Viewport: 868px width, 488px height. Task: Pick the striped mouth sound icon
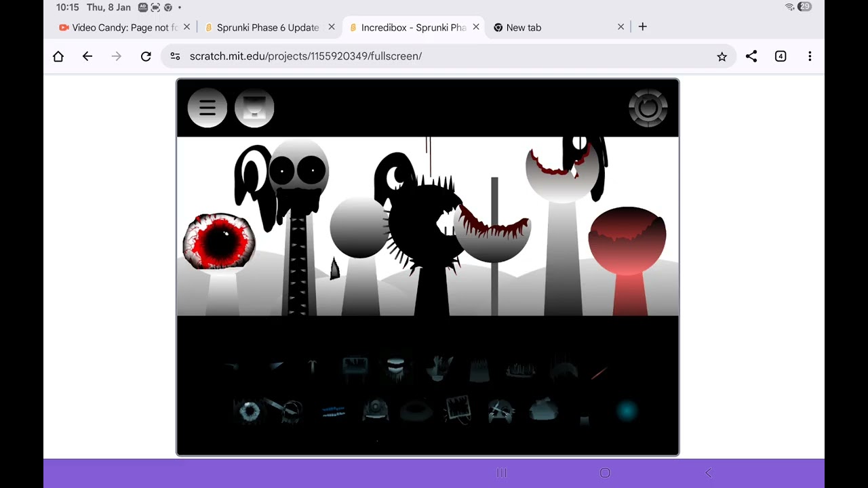[x=395, y=368]
